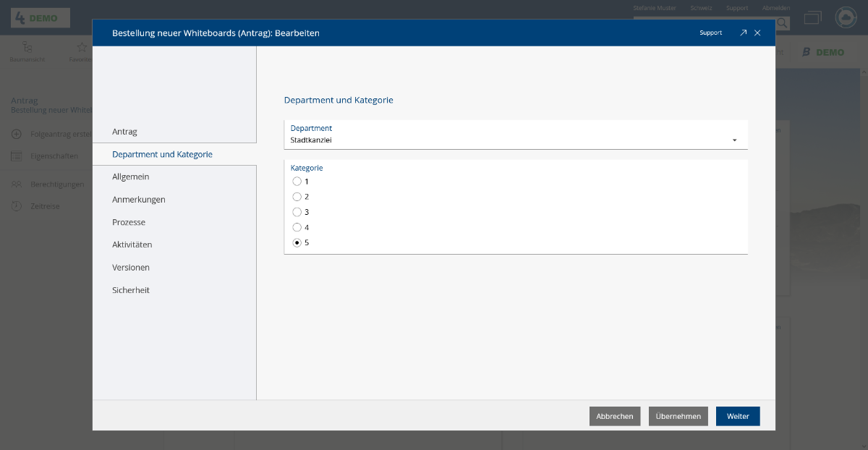Open Berechtigungen people icon in background sidebar

(x=16, y=184)
